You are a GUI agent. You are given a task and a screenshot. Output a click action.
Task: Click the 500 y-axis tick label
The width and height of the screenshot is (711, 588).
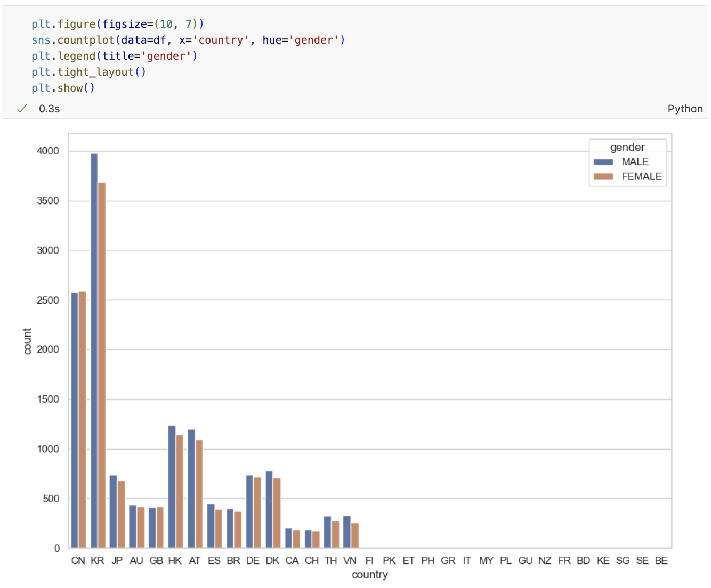coord(51,499)
